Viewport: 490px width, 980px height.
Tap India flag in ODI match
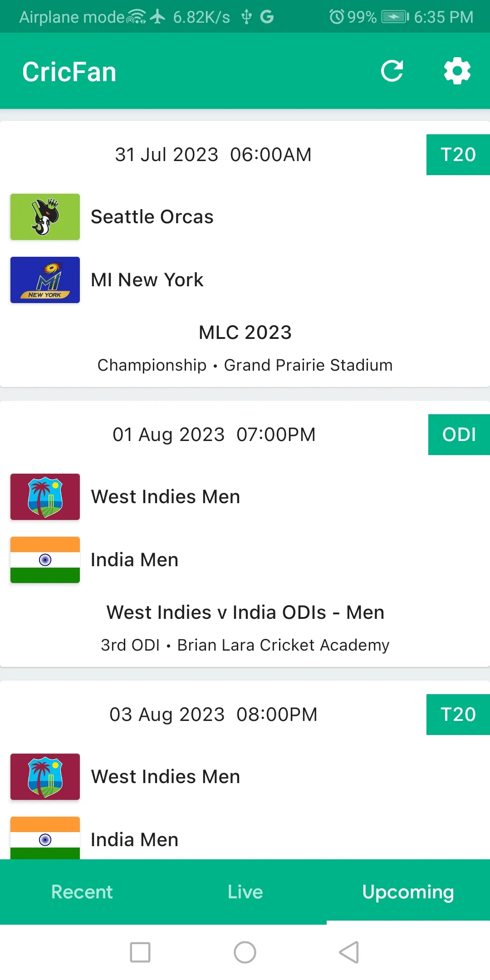point(45,560)
